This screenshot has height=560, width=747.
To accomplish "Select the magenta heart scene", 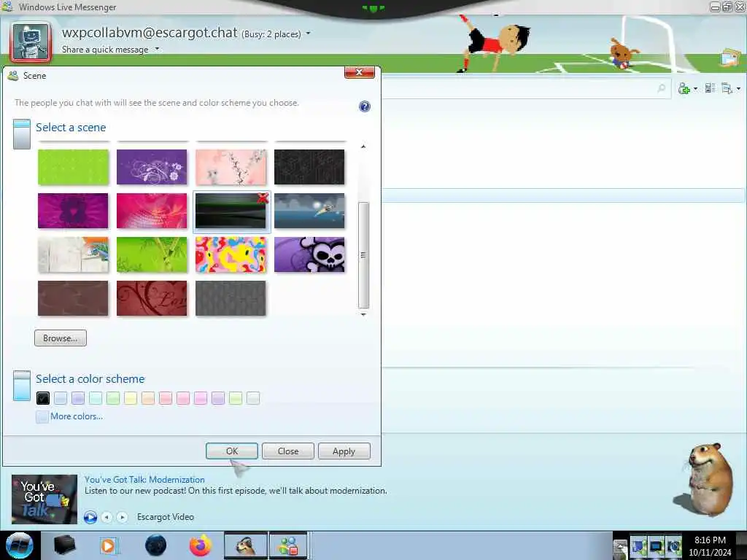I will point(74,211).
